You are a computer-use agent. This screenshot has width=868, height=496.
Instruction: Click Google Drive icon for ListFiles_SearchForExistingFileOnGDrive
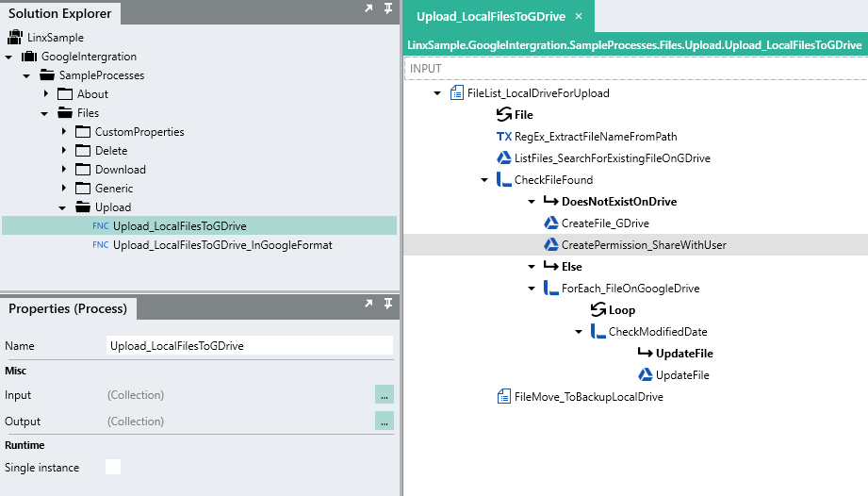[x=504, y=157]
